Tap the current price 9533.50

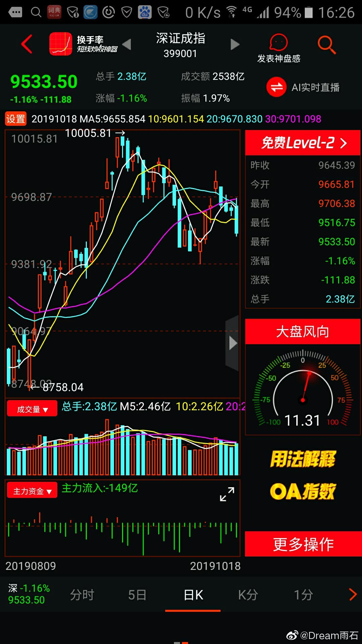[x=44, y=82]
